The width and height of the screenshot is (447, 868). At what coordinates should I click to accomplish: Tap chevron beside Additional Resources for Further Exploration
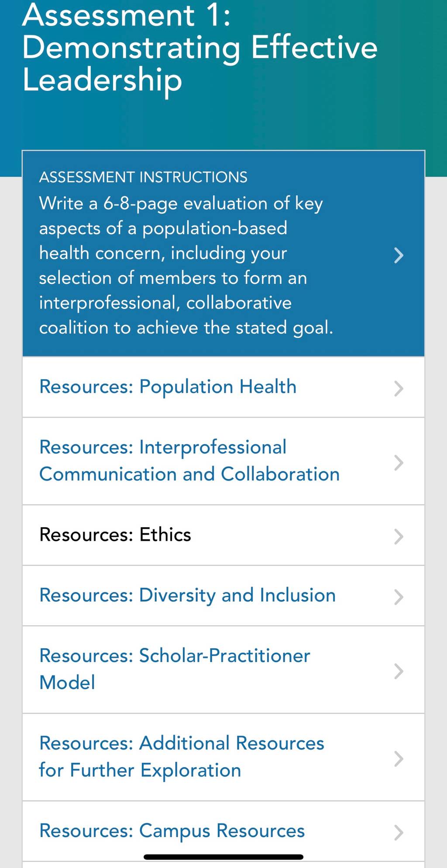point(399,759)
